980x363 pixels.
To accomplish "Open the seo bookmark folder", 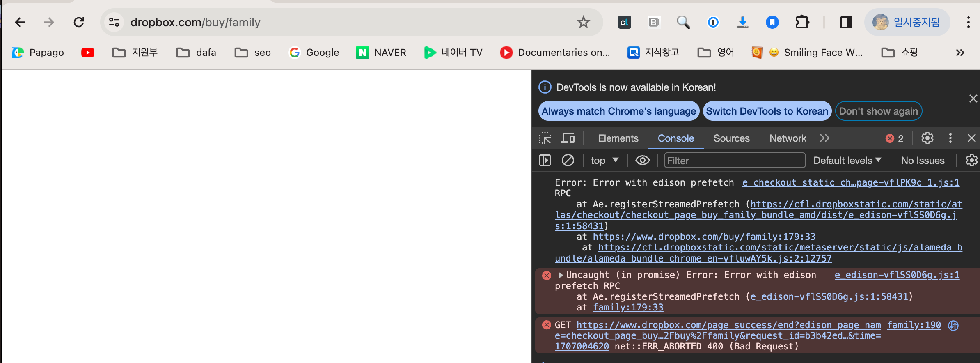I will (253, 53).
